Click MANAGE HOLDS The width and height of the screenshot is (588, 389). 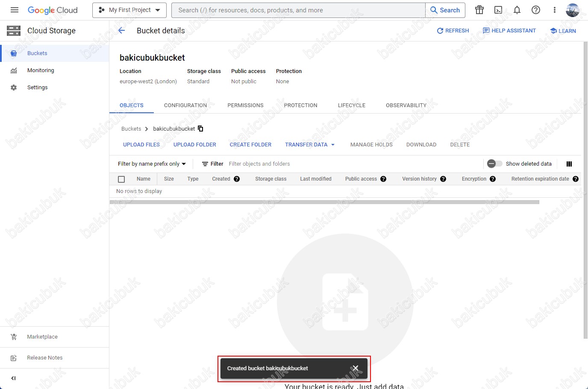pyautogui.click(x=371, y=145)
